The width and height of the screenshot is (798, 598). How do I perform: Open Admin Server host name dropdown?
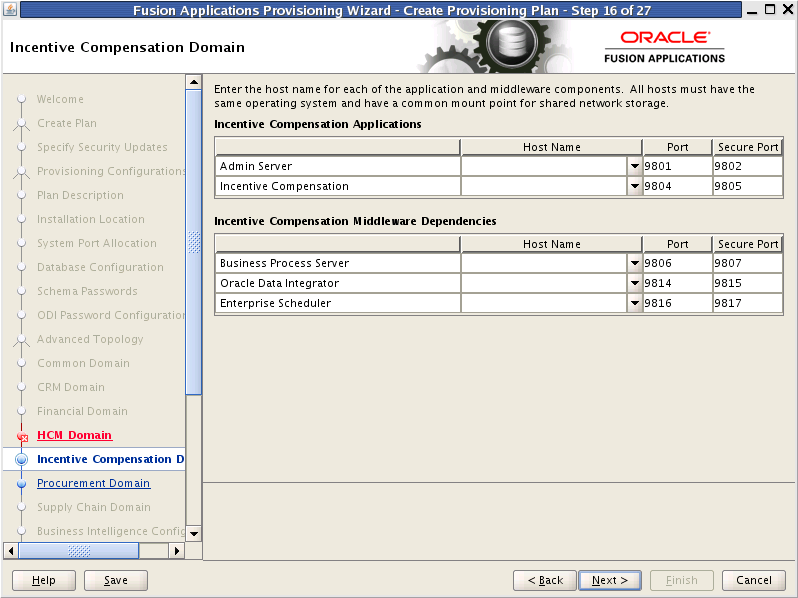point(635,166)
